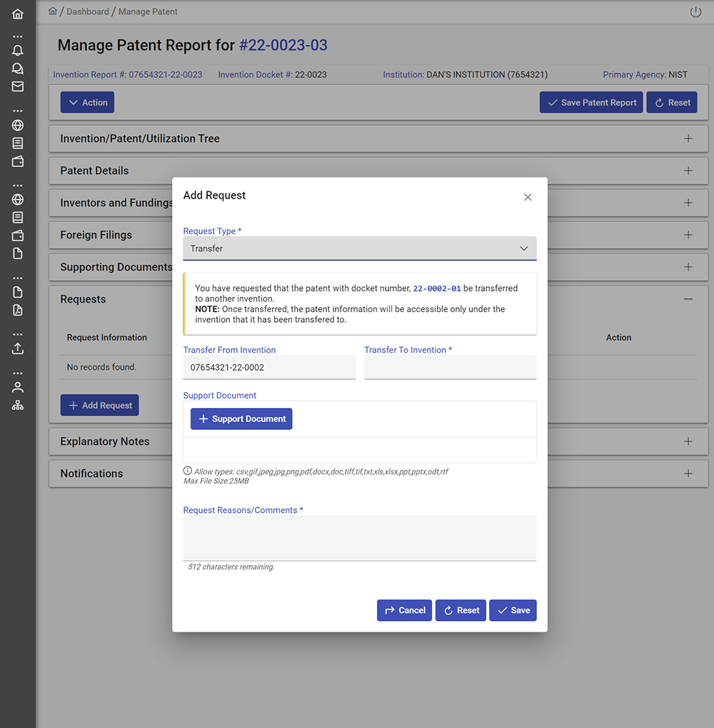Open the chat messages sidebar icon
Viewport: 714px width, 728px height.
click(18, 69)
